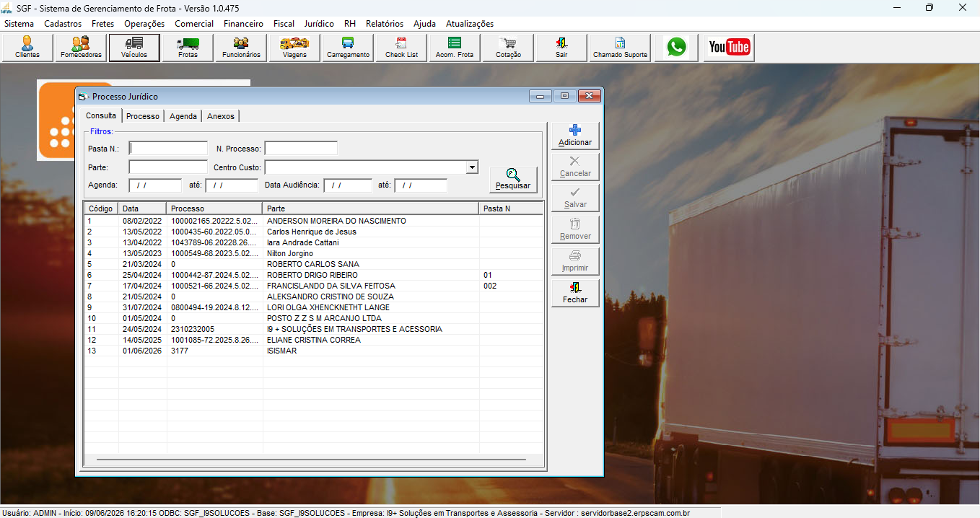Click the horizontal scrollbar under the list
Screen dimensions: 980x518
point(311,459)
